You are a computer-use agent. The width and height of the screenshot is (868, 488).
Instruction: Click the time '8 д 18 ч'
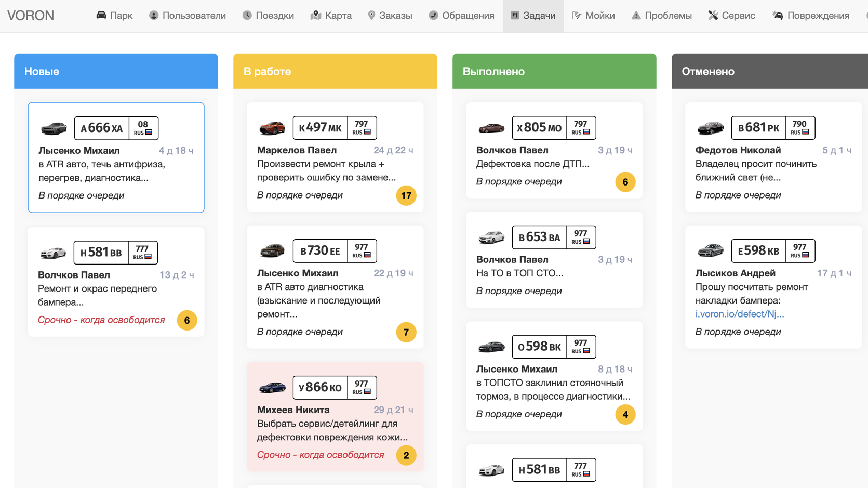[x=615, y=369]
